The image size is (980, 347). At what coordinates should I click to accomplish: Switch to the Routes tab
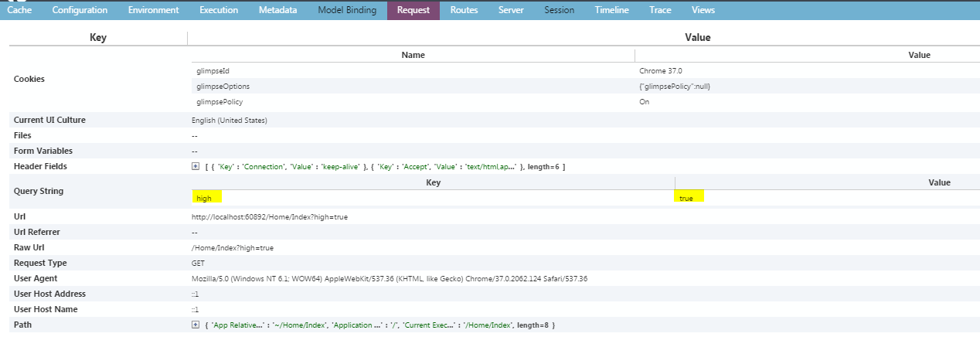tap(464, 10)
